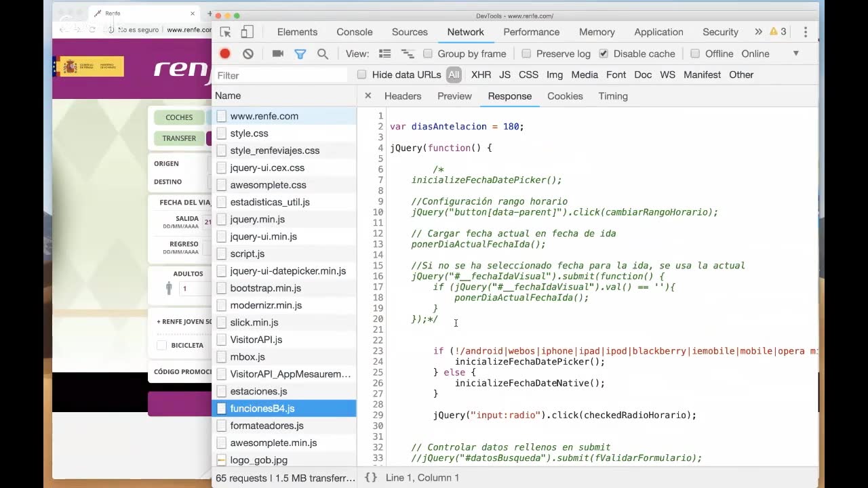Screen dimensions: 868x488
Task: Open the Memory panel
Action: [597, 32]
